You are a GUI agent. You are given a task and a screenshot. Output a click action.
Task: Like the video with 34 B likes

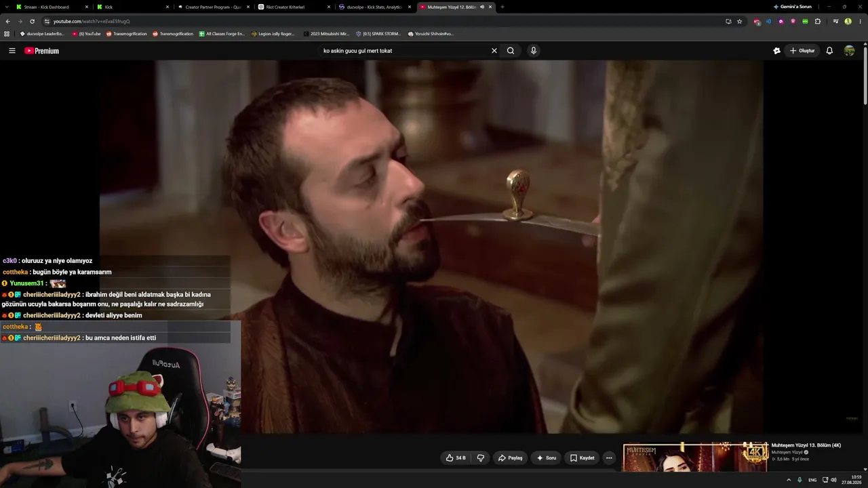[x=456, y=458]
